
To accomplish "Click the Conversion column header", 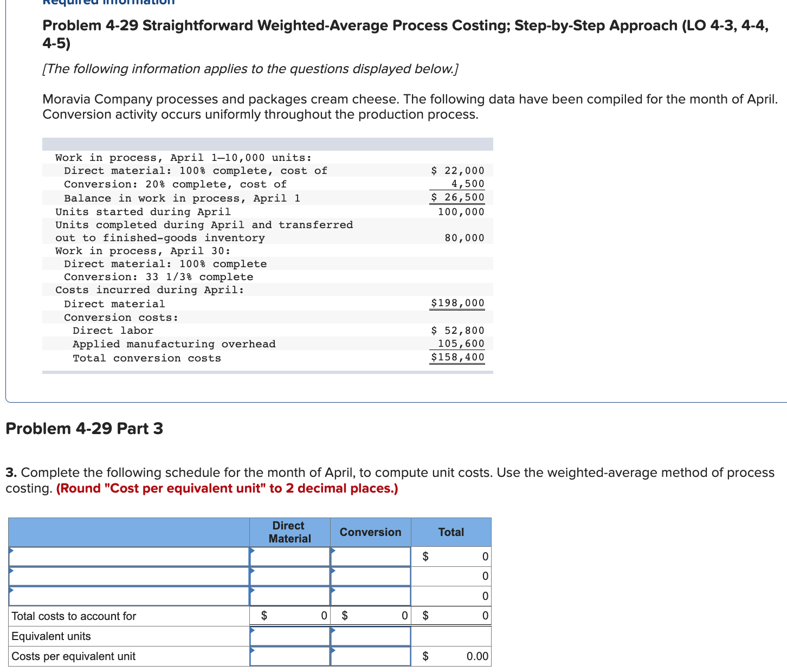I will click(370, 532).
